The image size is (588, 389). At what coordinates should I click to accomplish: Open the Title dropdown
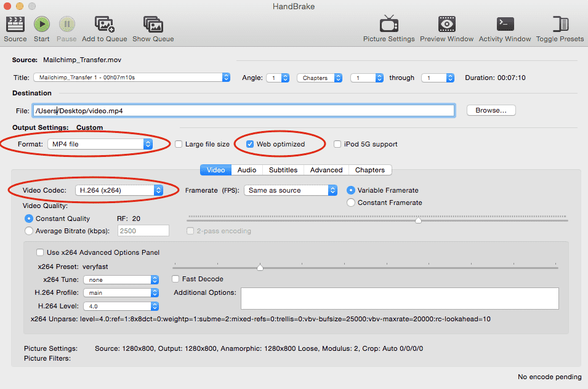(132, 78)
